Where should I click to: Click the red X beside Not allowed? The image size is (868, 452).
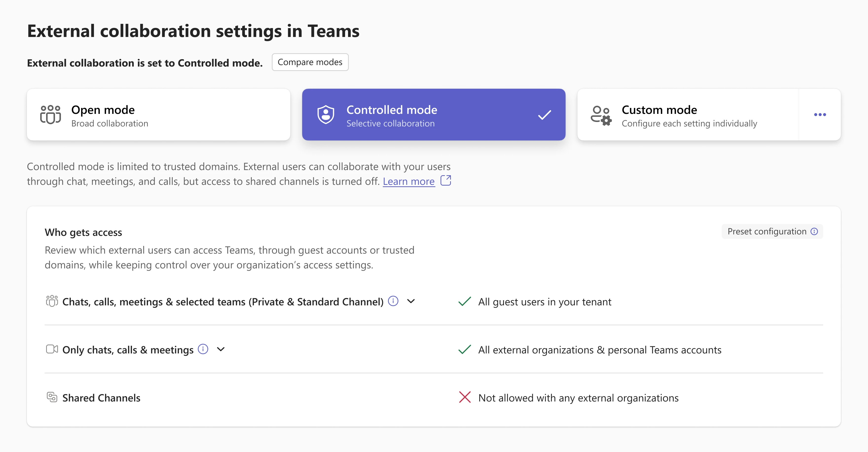pyautogui.click(x=465, y=397)
